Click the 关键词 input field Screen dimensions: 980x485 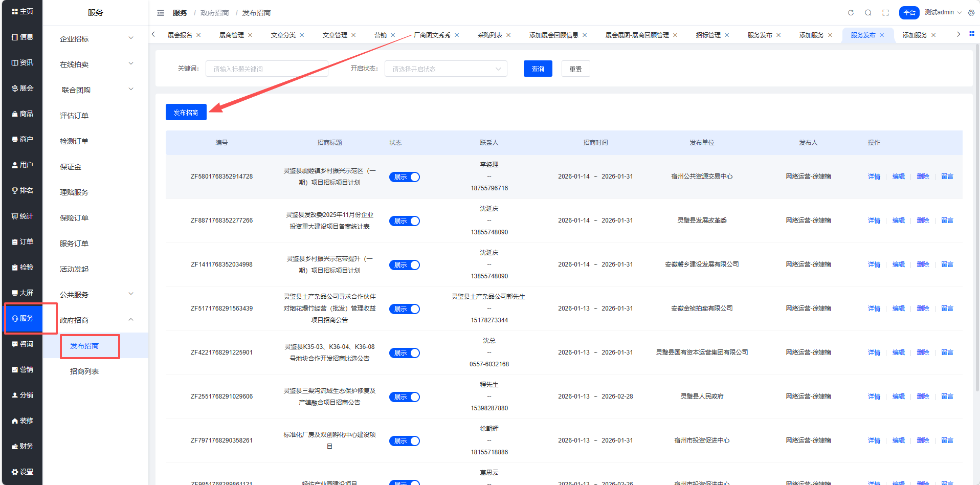tap(266, 69)
